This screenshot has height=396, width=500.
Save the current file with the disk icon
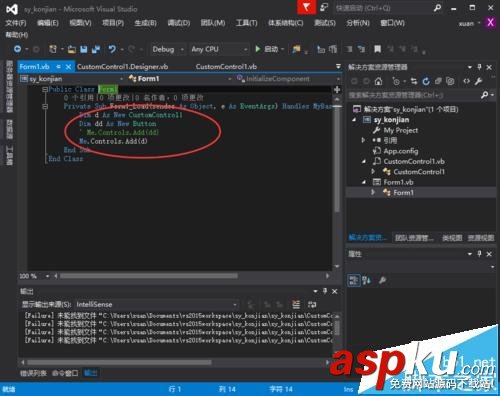84,50
